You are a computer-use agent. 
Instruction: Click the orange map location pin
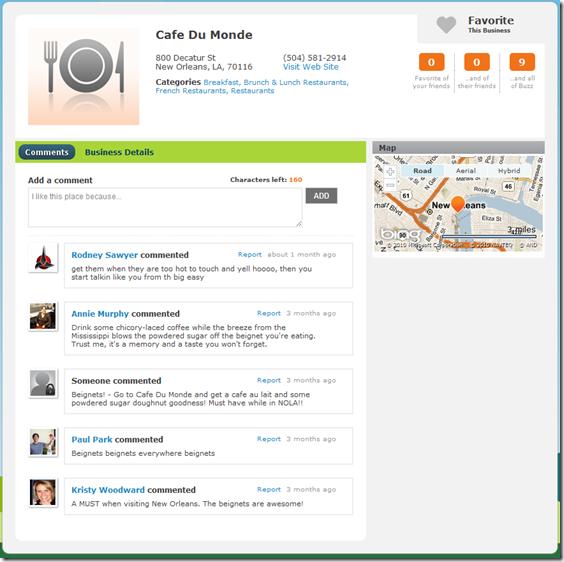tap(458, 204)
